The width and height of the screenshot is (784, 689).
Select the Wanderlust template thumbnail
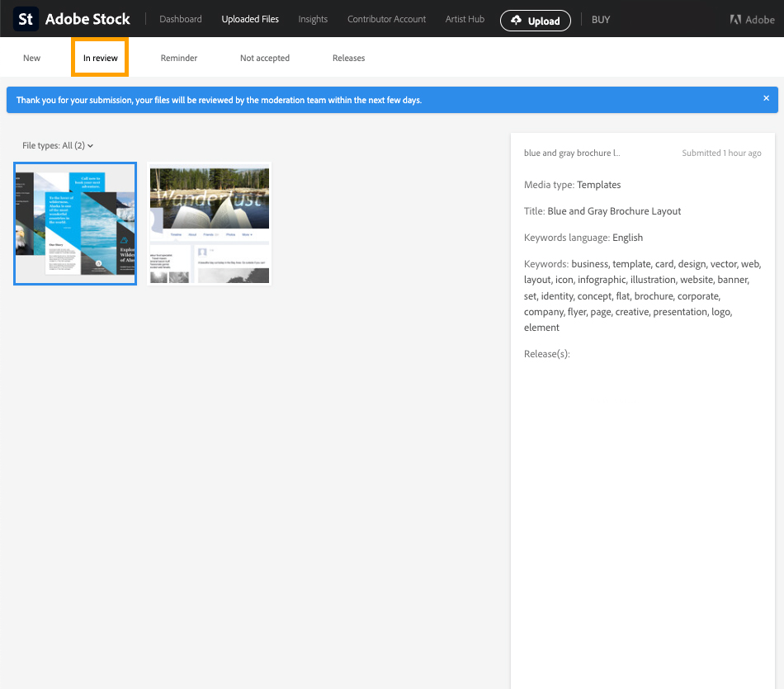(210, 223)
